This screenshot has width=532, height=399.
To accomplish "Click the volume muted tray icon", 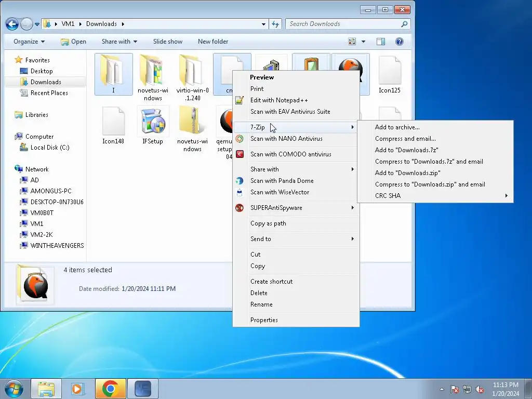I will point(480,389).
